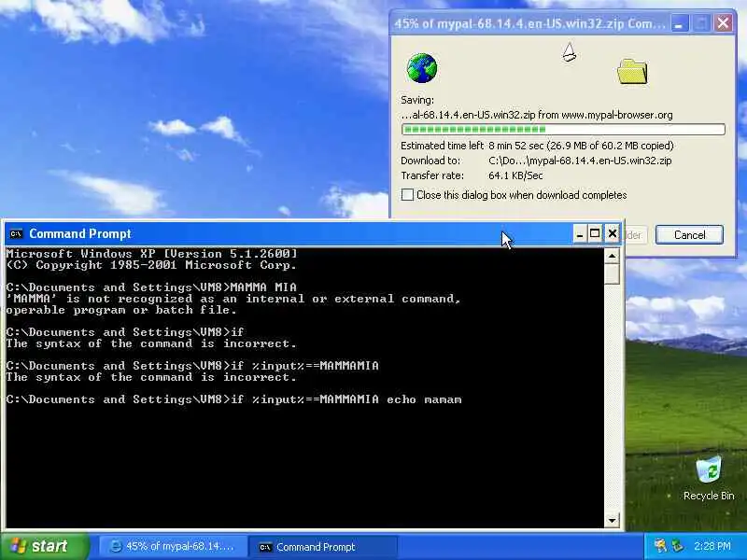The width and height of the screenshot is (747, 560).
Task: Click the 'Download to:' path text
Action: coord(536,161)
